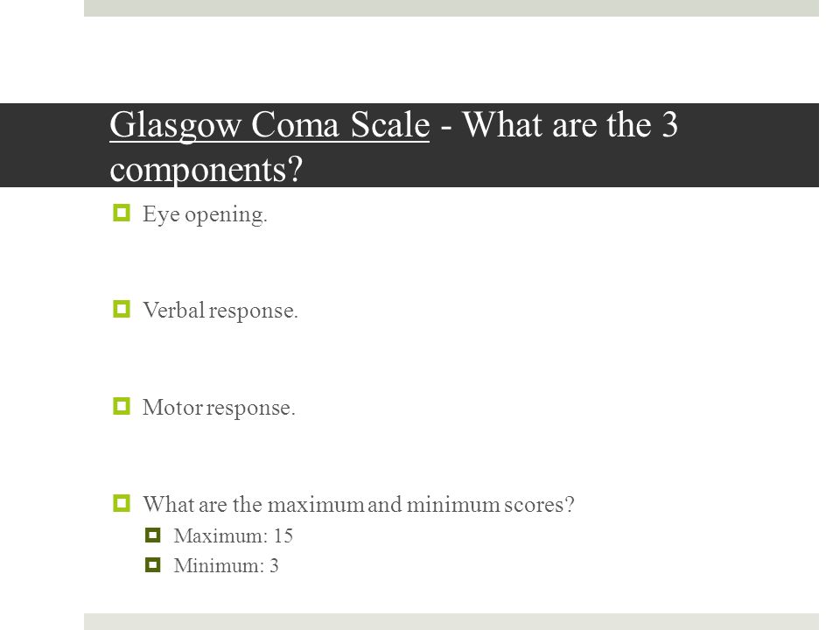Select the bullet icon beside Eye opening
This screenshot has width=840, height=630.
[x=122, y=213]
